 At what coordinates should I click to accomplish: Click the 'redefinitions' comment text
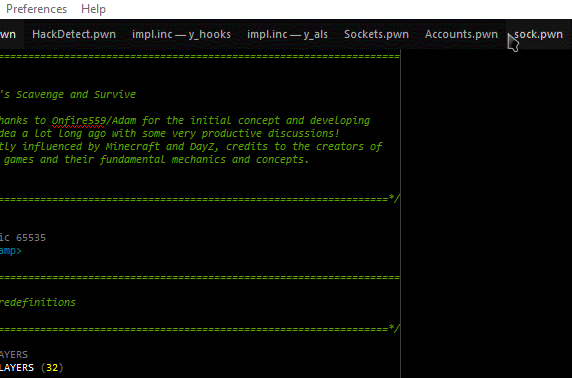point(38,302)
